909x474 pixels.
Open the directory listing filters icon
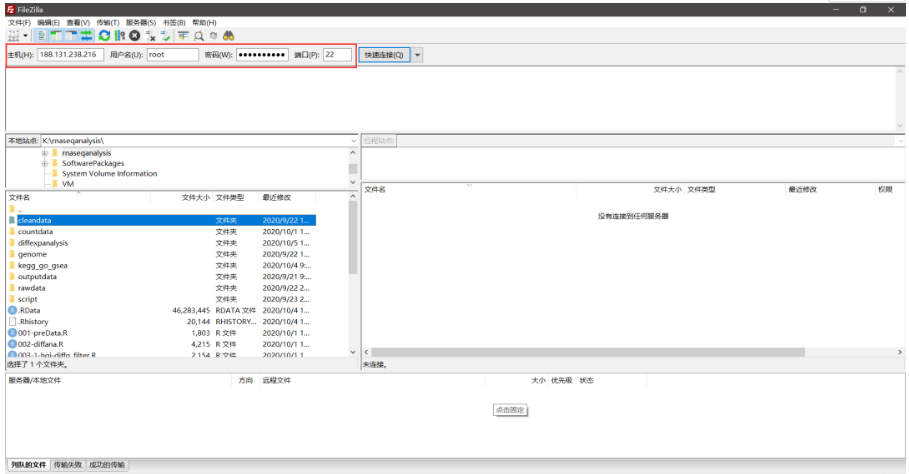click(184, 35)
